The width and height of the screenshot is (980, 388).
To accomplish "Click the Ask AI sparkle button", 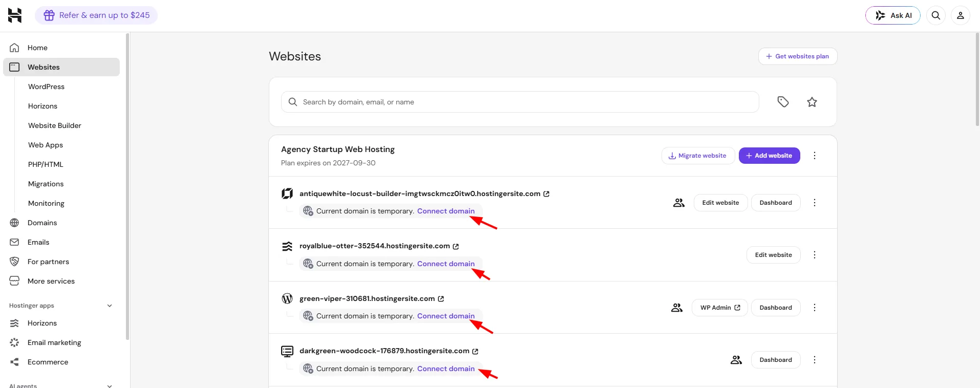I will point(893,15).
